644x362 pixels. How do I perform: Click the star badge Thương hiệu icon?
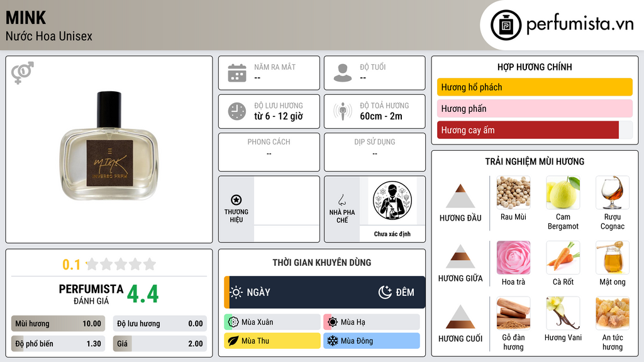236,200
